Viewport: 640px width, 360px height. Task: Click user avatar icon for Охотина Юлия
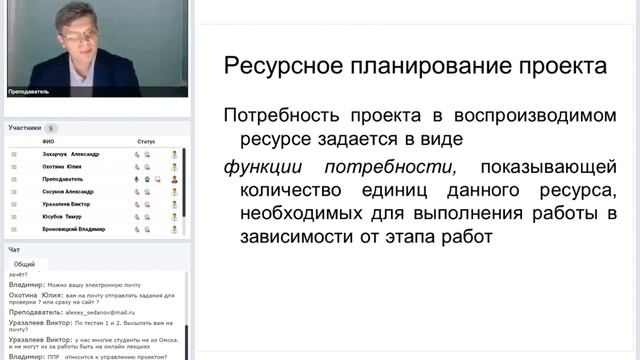point(174,167)
